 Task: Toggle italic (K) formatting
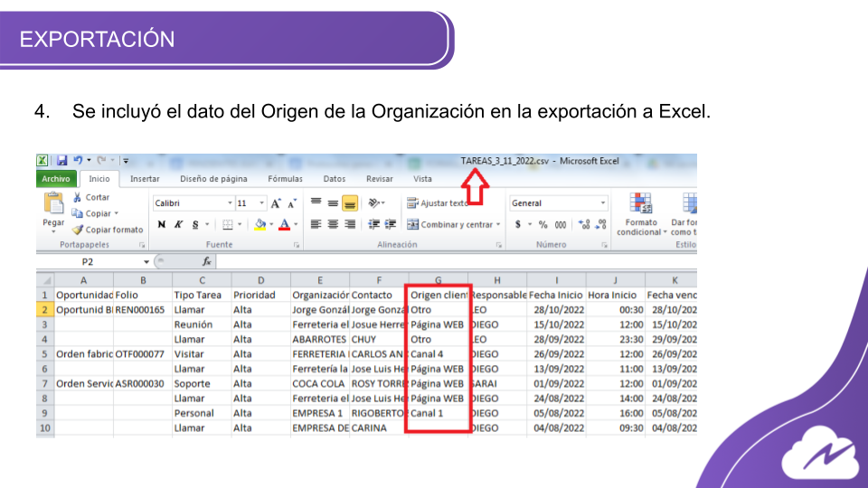[x=178, y=224]
